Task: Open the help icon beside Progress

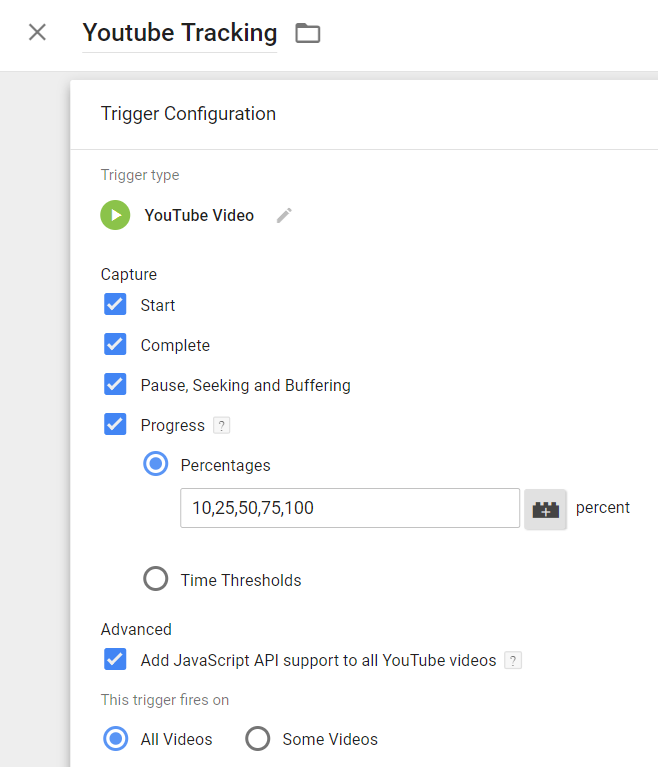Action: point(222,426)
